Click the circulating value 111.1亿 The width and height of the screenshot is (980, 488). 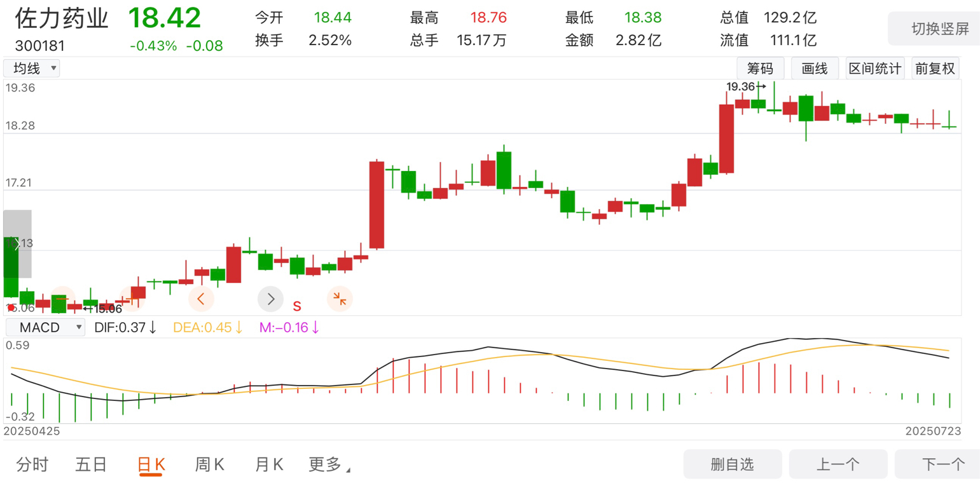coord(793,41)
